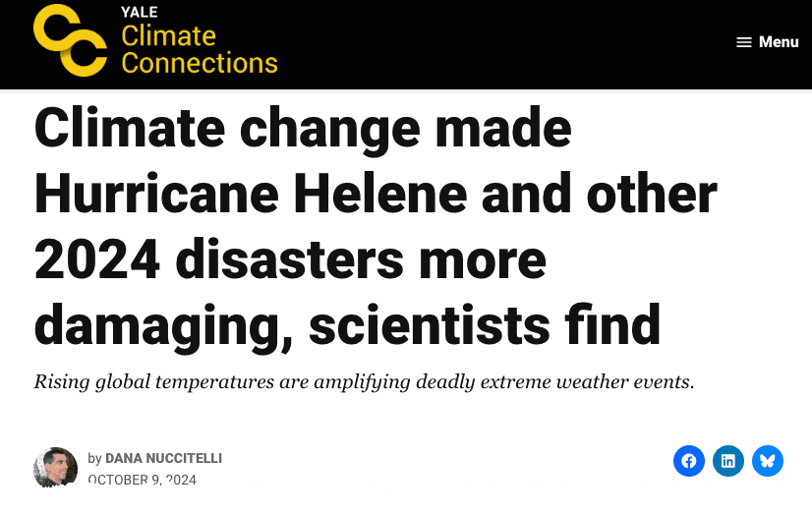This screenshot has height=515, width=812.
Task: Click the Facebook share icon
Action: [x=689, y=460]
